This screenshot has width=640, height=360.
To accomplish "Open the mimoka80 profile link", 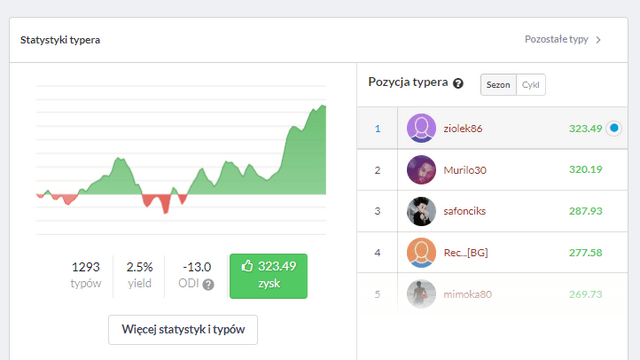I will click(x=467, y=294).
